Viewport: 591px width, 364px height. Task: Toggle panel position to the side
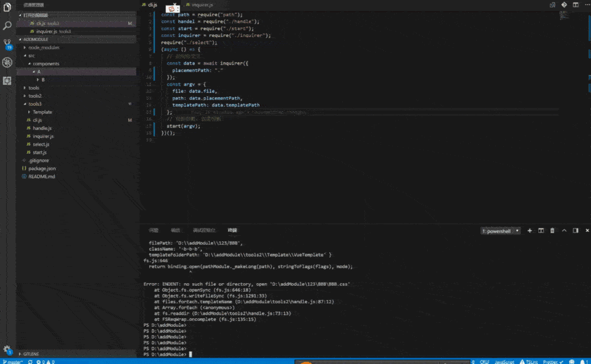pyautogui.click(x=575, y=231)
